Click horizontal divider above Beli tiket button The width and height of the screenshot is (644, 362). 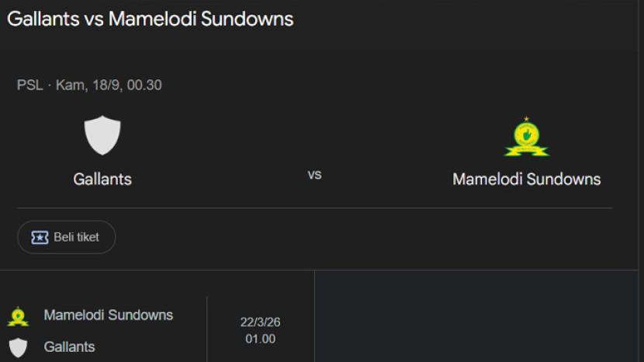(x=314, y=208)
